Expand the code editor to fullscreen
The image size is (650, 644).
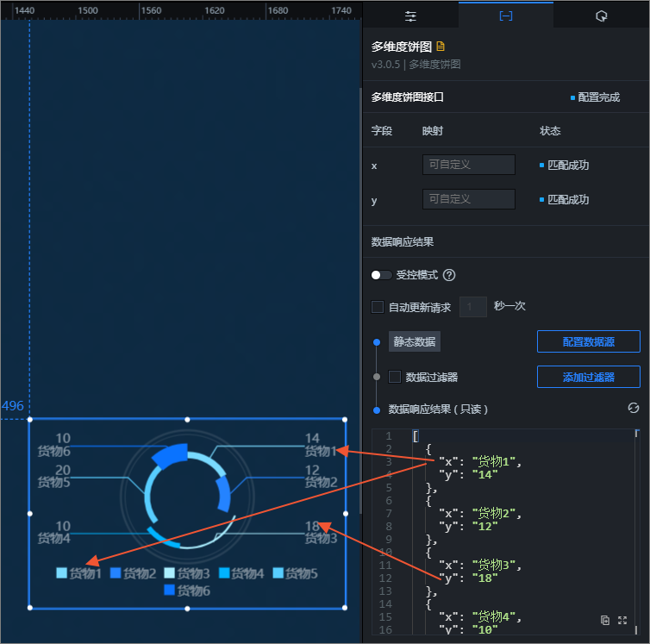[x=622, y=620]
